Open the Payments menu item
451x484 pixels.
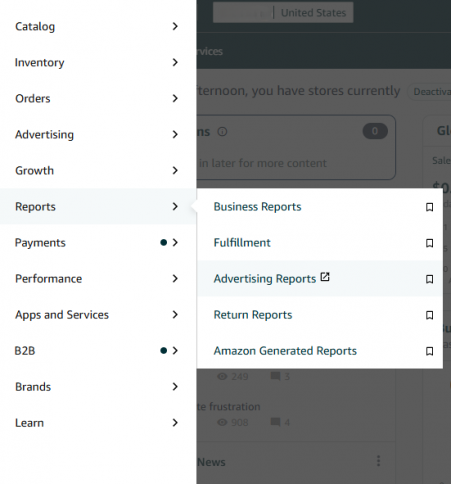click(x=98, y=242)
